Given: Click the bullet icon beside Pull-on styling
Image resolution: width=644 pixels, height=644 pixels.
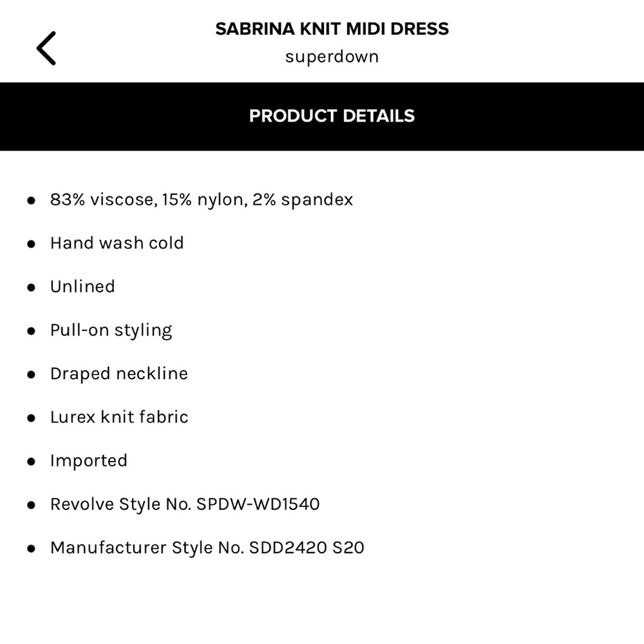Looking at the screenshot, I should (30, 330).
